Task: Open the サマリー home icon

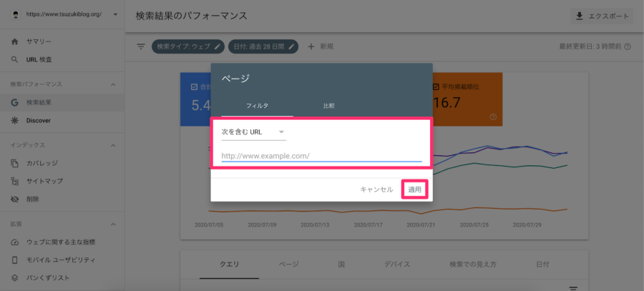Action: (15, 41)
